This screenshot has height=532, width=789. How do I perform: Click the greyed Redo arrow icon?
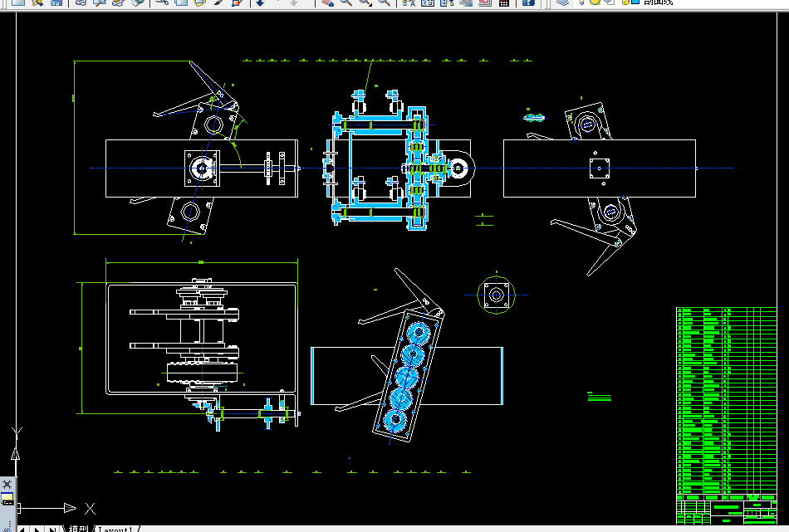pos(294,2)
